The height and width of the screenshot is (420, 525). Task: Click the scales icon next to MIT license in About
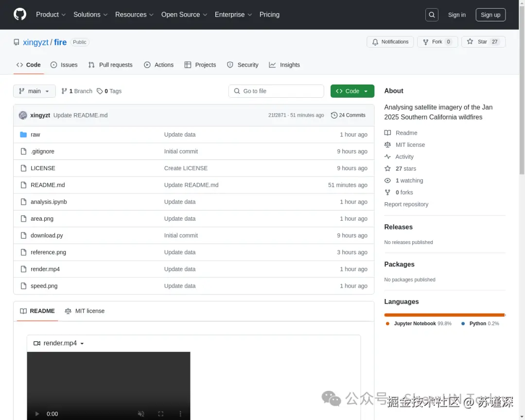pos(387,145)
